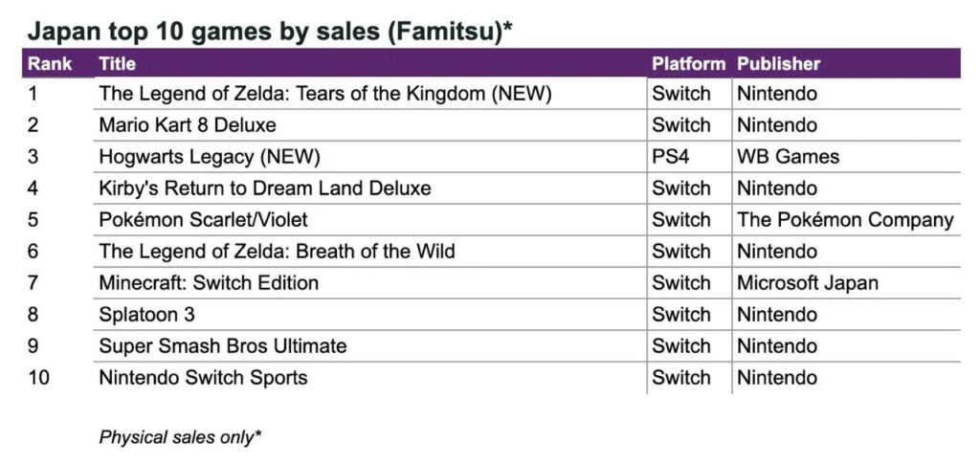The height and width of the screenshot is (464, 980).
Task: Select Kirby's Return to Dream Land Deluxe
Action: [264, 188]
